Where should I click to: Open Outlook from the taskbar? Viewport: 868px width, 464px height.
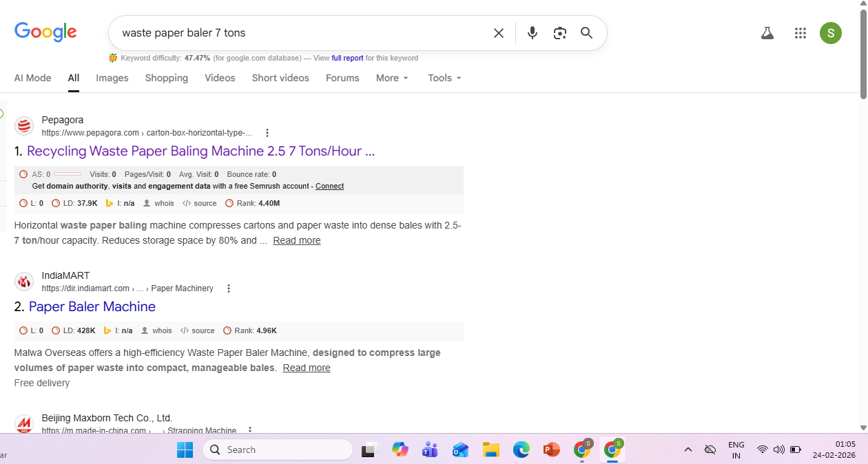pyautogui.click(x=460, y=450)
